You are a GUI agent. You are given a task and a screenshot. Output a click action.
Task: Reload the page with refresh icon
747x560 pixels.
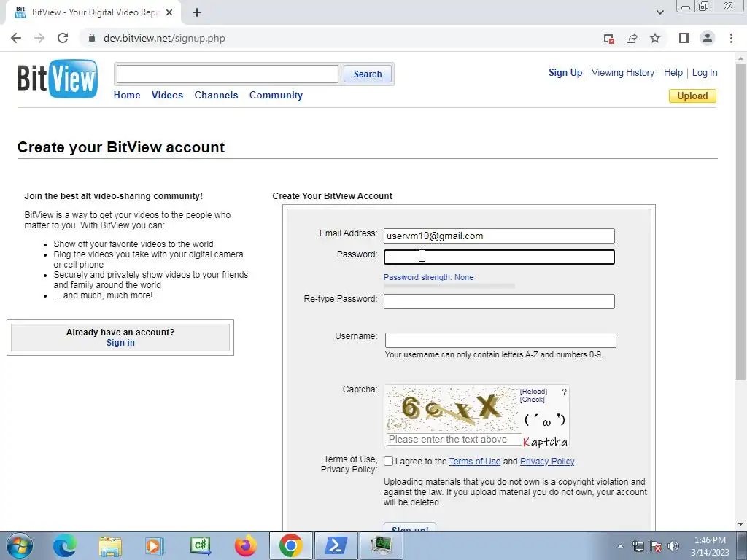63,38
